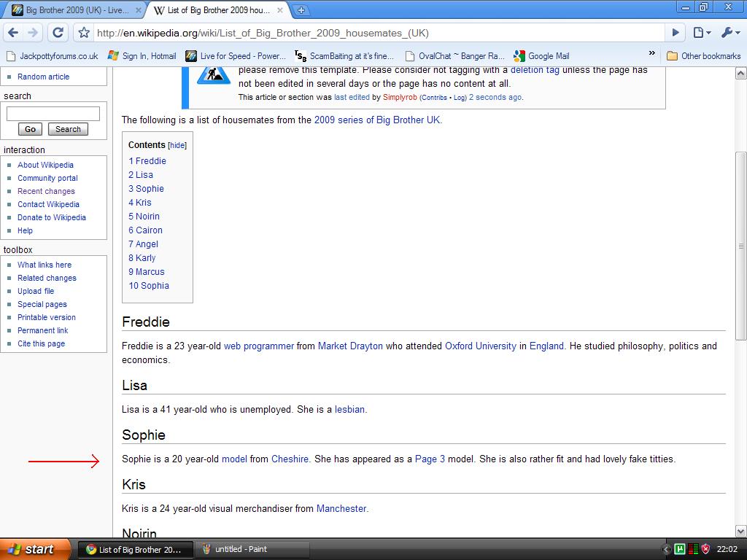Open the Live for Speed bookmark

coord(236,56)
